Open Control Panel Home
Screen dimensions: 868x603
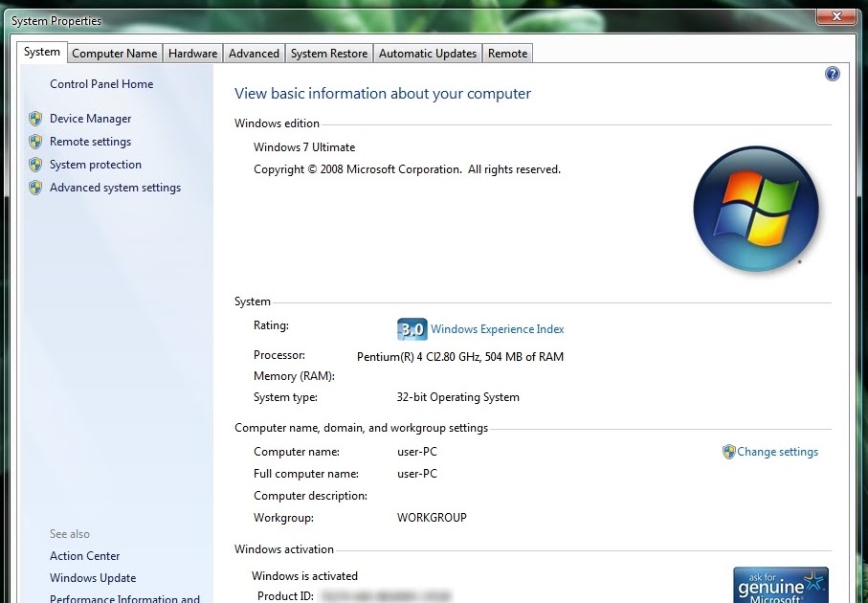point(100,84)
